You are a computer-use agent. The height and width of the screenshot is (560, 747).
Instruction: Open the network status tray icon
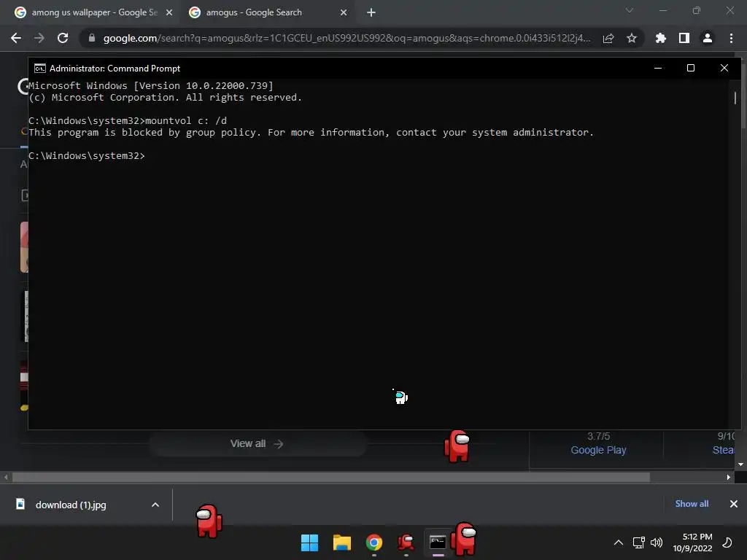[x=638, y=542]
